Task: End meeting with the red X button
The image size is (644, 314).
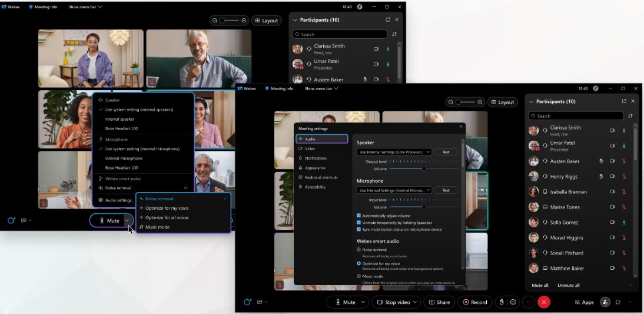Action: point(544,302)
